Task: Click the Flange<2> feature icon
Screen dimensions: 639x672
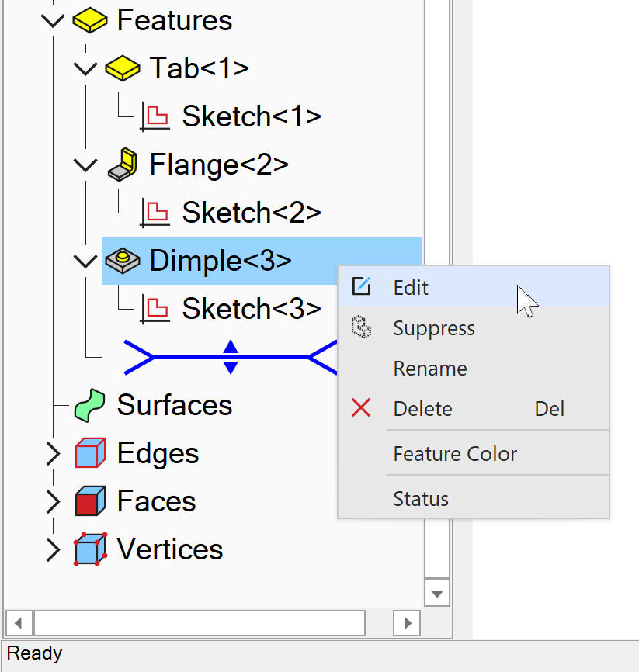Action: click(x=122, y=165)
